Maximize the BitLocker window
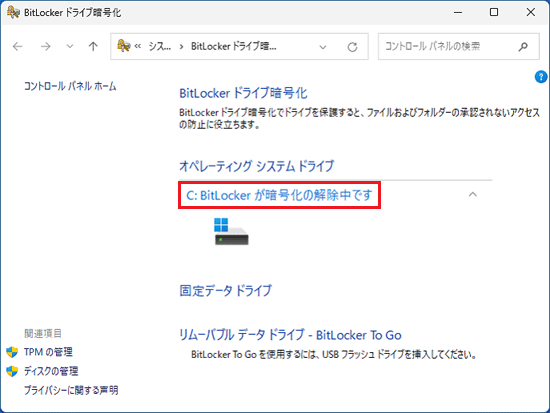Viewport: 550px width, 413px height. pos(494,12)
